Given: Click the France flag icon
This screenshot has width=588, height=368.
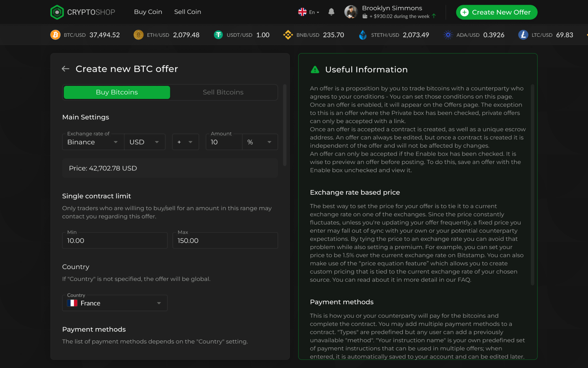Looking at the screenshot, I should point(72,303).
